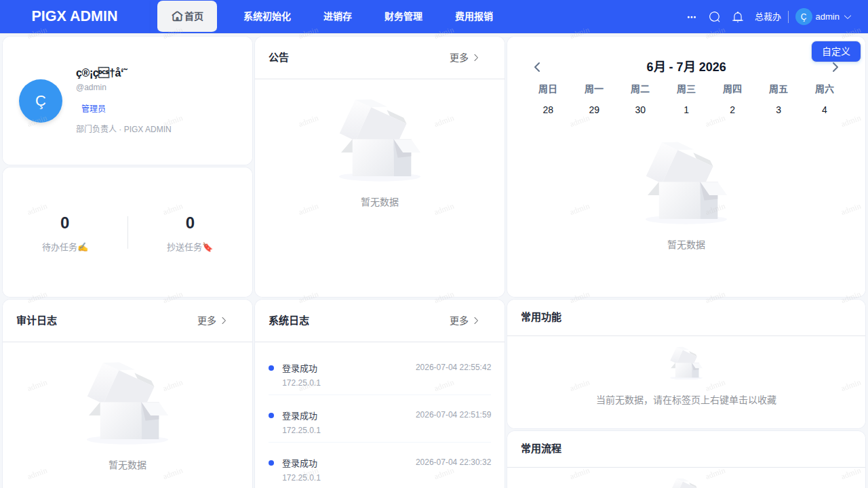Click the 抄送任务 count
This screenshot has height=488, width=868.
pos(190,223)
